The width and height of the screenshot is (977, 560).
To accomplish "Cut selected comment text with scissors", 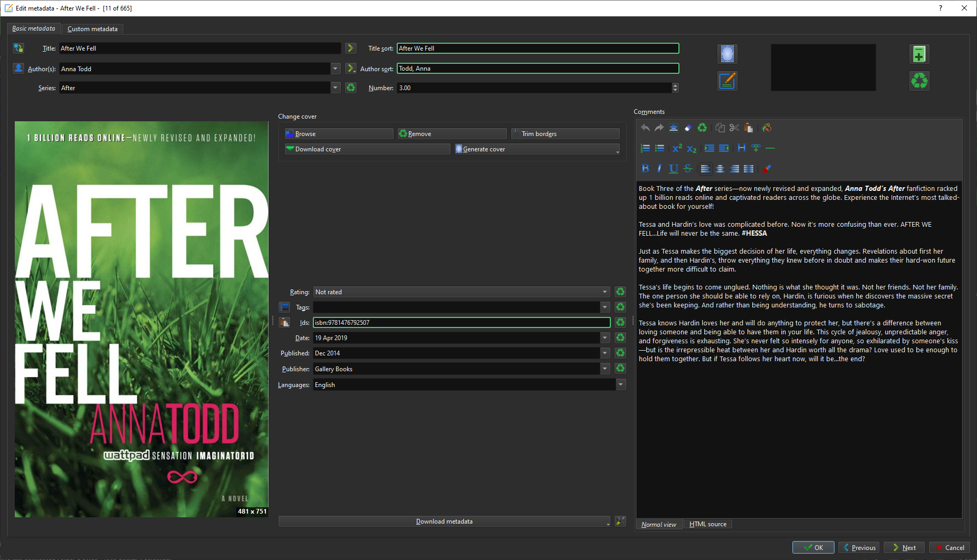I will point(734,128).
